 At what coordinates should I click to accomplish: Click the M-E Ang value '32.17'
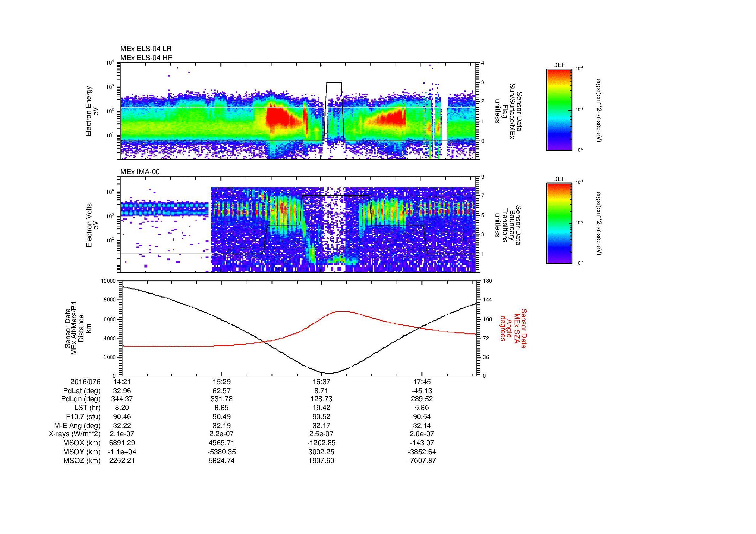point(322,426)
